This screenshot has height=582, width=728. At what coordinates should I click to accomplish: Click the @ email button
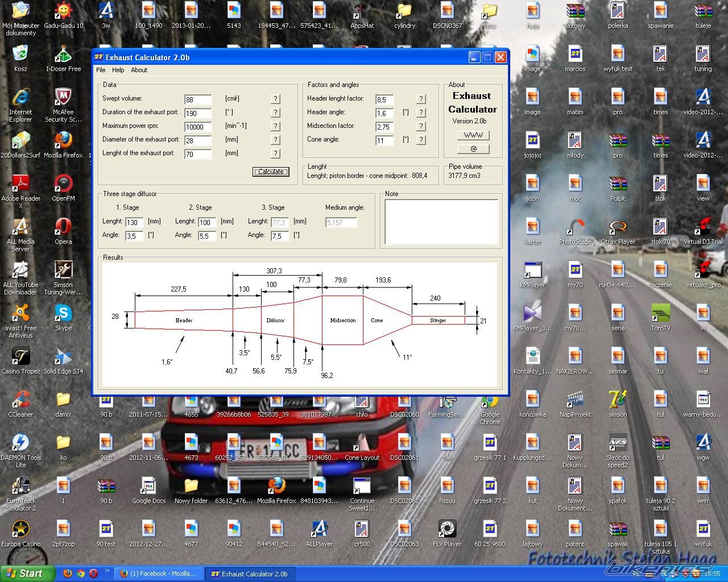tap(473, 148)
